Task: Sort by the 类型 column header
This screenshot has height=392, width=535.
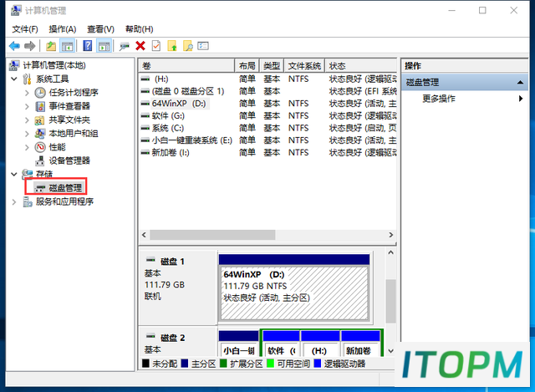Action: tap(272, 65)
